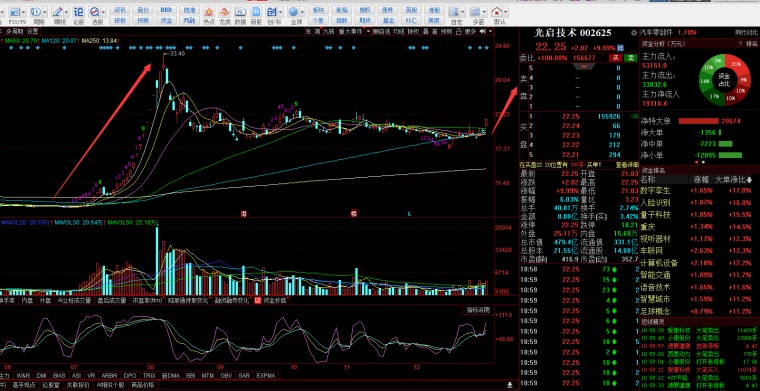Image resolution: width=760 pixels, height=391 pixels.
Task: Expand the 选股 dropdown arrow
Action: [x=104, y=12]
